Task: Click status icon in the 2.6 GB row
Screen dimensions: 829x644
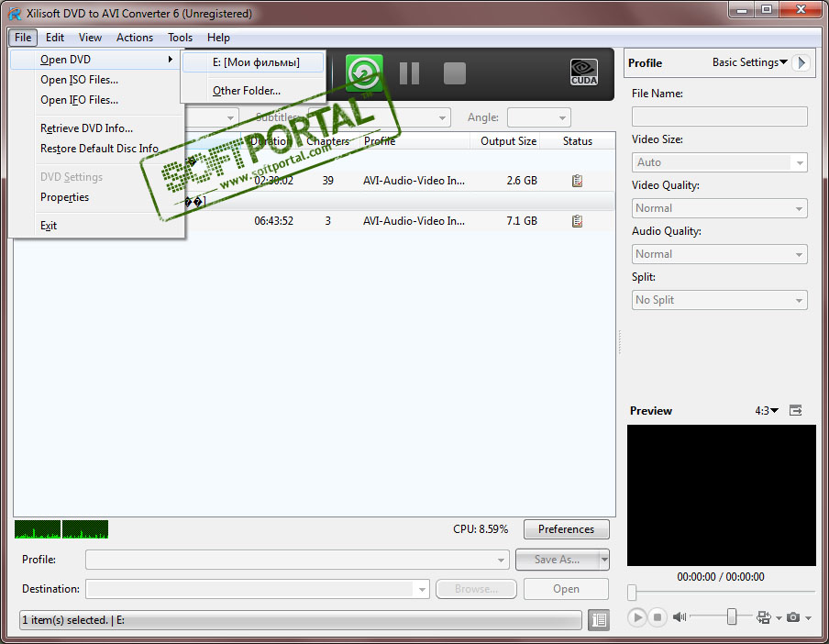Action: [577, 181]
